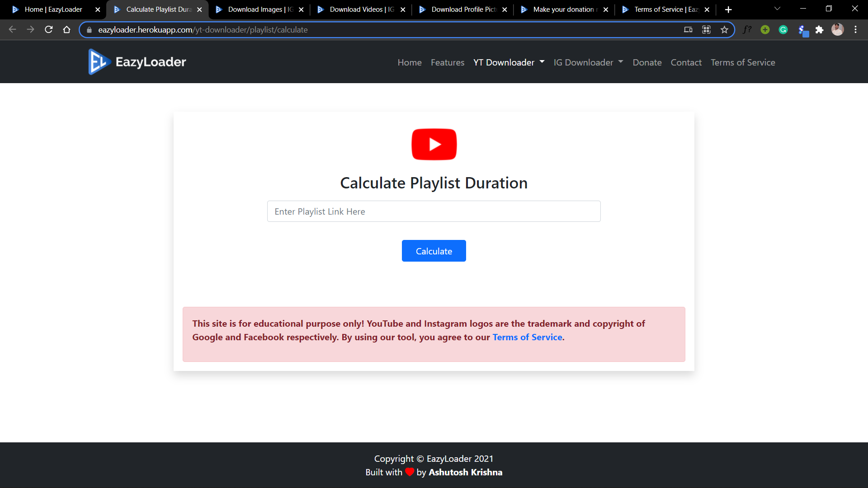Open the Grammarly extension icon
868x488 pixels.
(783, 29)
